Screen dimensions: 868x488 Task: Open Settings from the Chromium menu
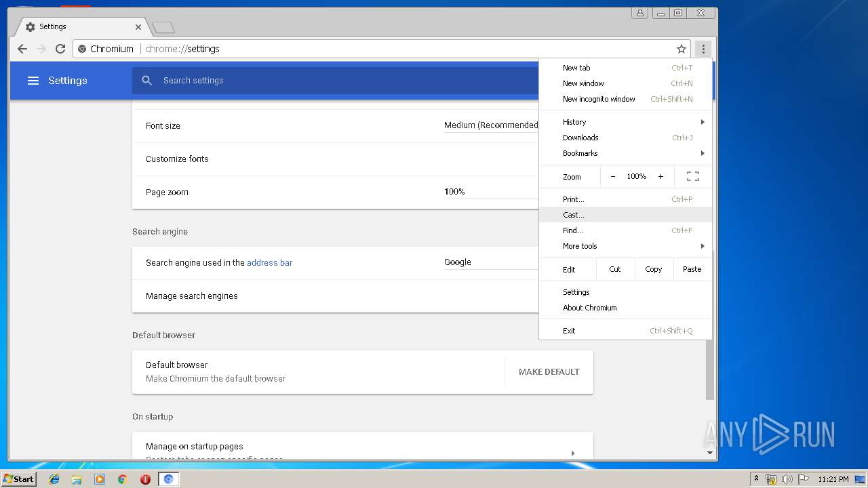tap(625, 292)
